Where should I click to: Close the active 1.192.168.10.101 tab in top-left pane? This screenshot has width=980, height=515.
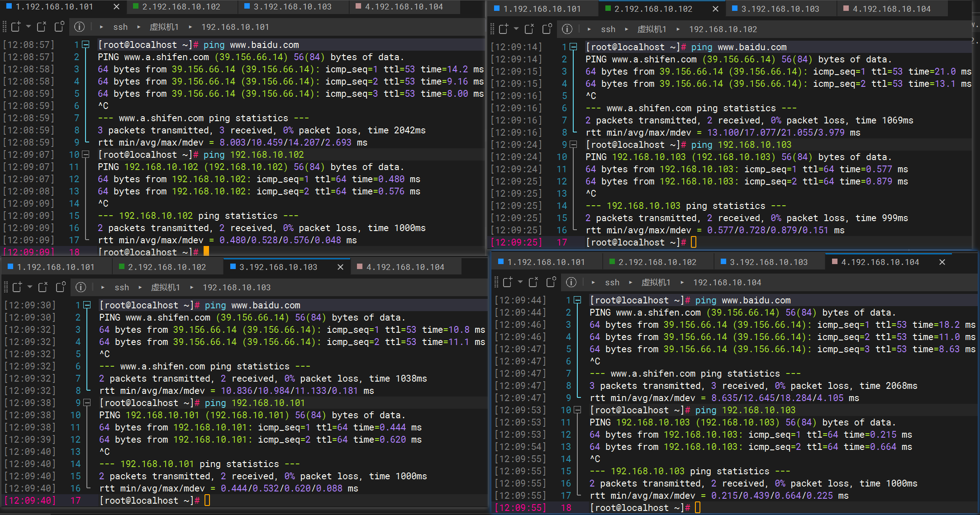tap(116, 7)
